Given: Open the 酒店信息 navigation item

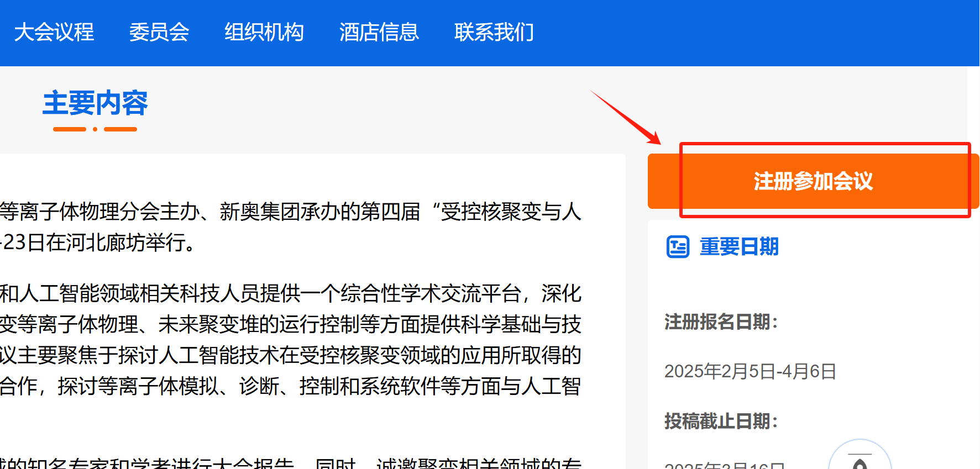Looking at the screenshot, I should [x=379, y=32].
